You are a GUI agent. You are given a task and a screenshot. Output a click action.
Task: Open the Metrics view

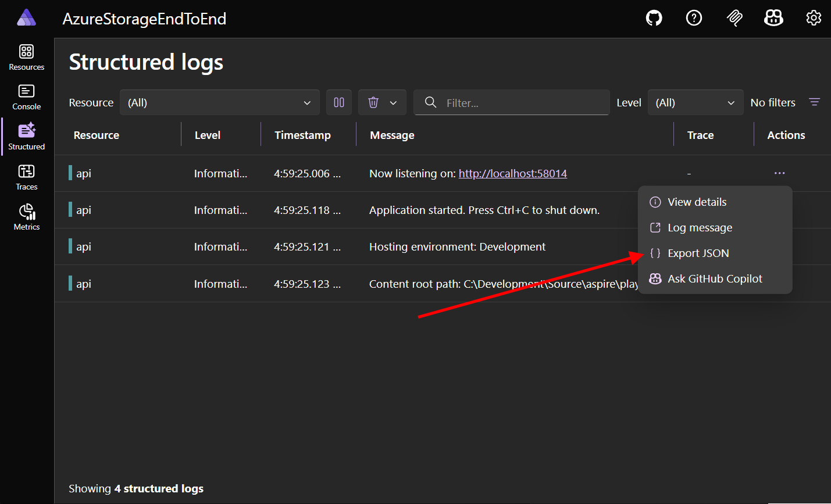[26, 217]
